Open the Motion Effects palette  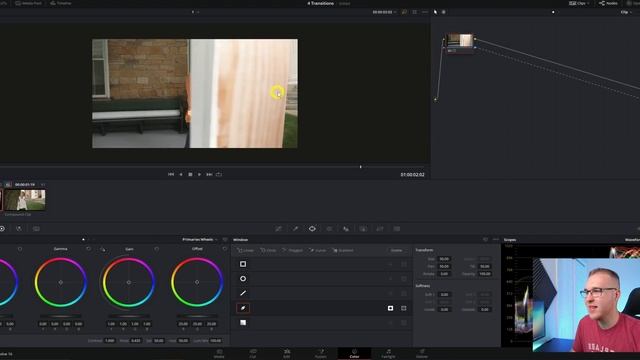[36, 229]
